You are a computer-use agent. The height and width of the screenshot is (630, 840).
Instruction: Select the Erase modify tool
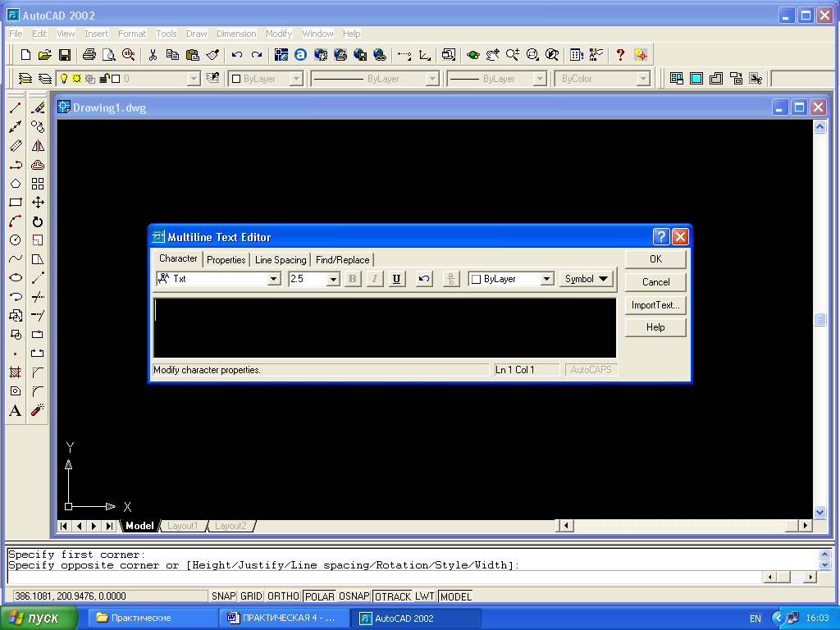point(38,107)
